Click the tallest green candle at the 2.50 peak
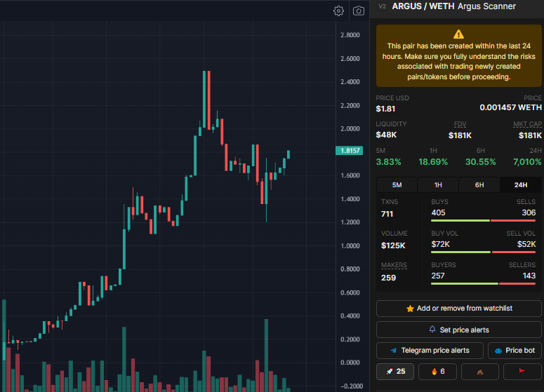Viewport: 544px width, 392px height. pos(204,100)
